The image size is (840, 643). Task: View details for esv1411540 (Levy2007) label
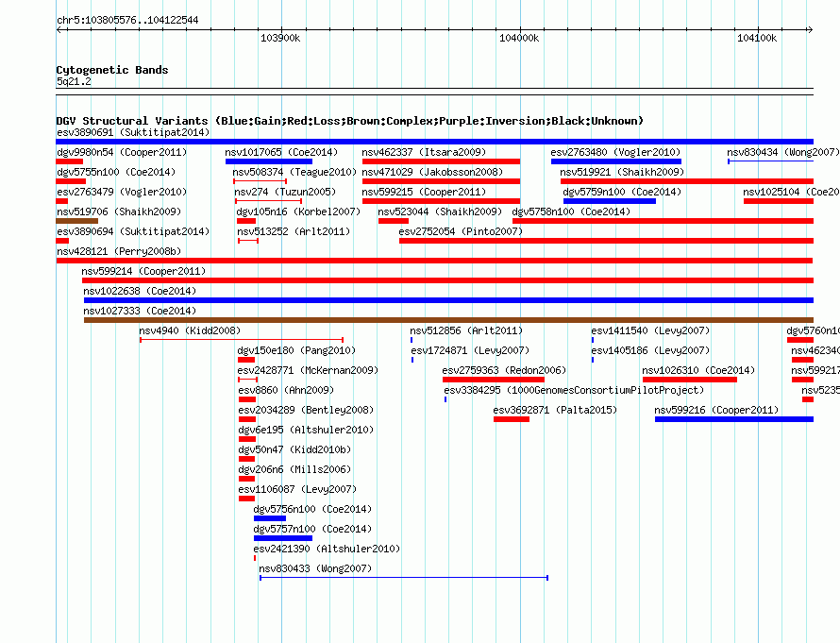coord(650,330)
